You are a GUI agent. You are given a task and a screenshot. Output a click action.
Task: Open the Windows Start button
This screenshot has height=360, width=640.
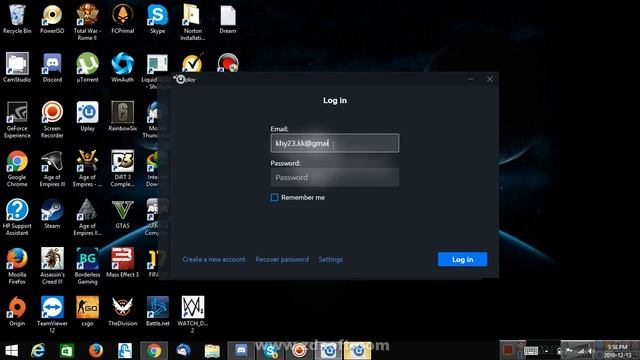point(11,351)
